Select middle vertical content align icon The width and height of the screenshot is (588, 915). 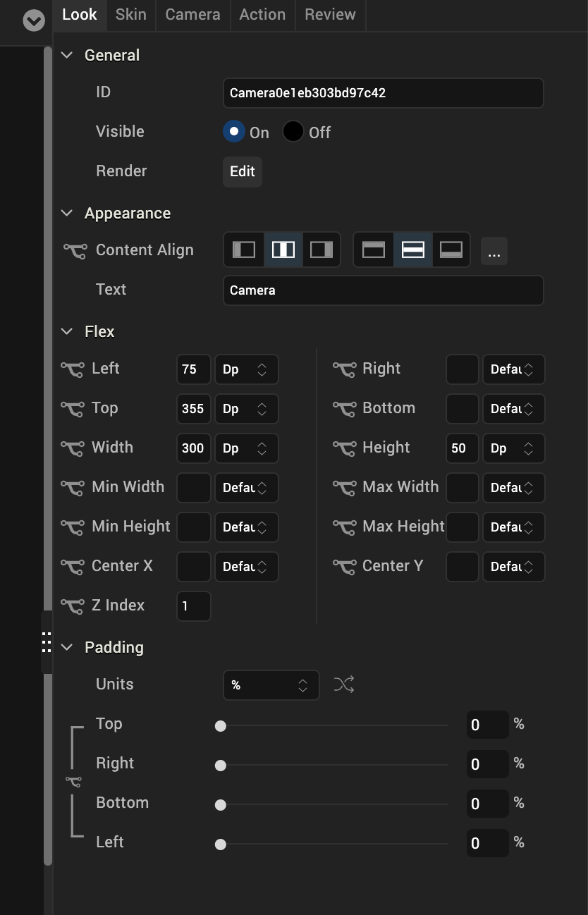(412, 250)
